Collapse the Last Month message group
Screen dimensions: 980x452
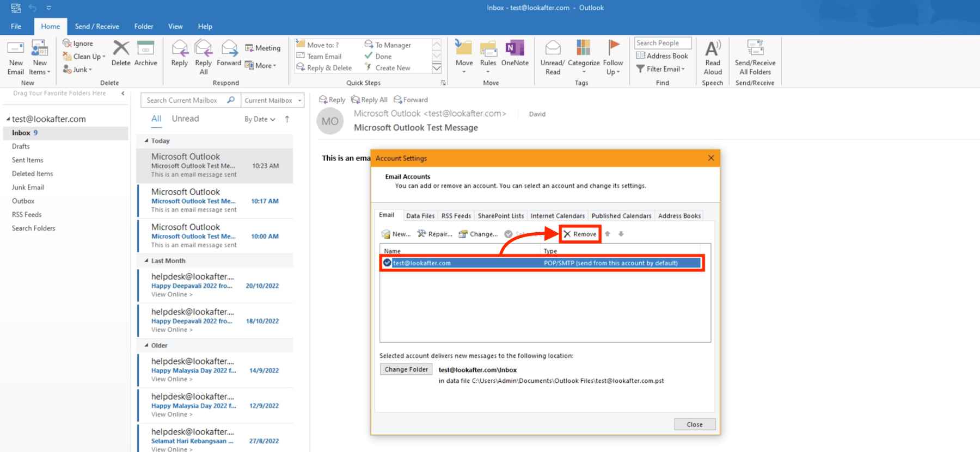[146, 261]
